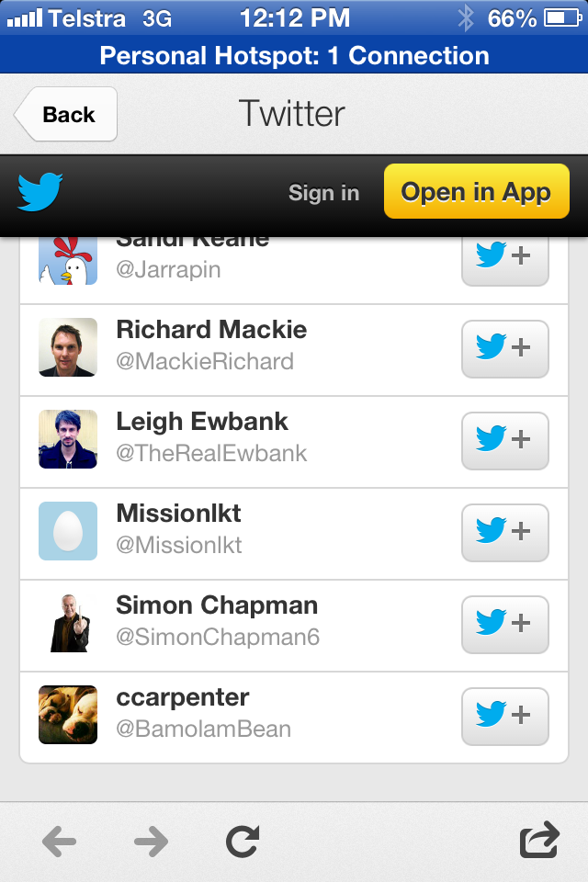Open the share menu icon
Viewport: 588px width, 882px height.
539,841
